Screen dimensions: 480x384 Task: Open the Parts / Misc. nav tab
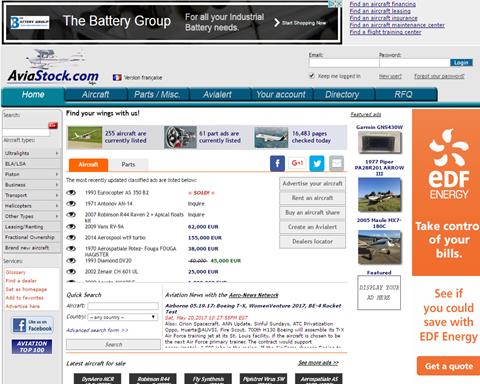pos(157,95)
